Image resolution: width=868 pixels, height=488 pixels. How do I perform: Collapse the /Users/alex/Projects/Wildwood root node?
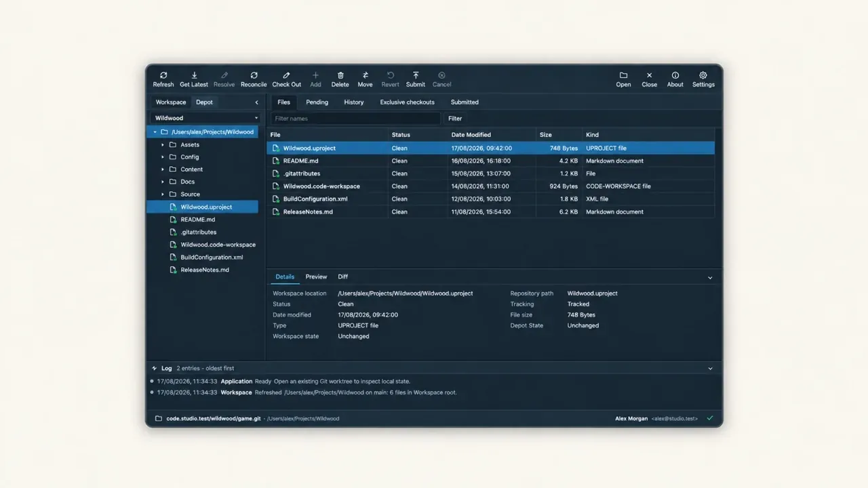155,132
